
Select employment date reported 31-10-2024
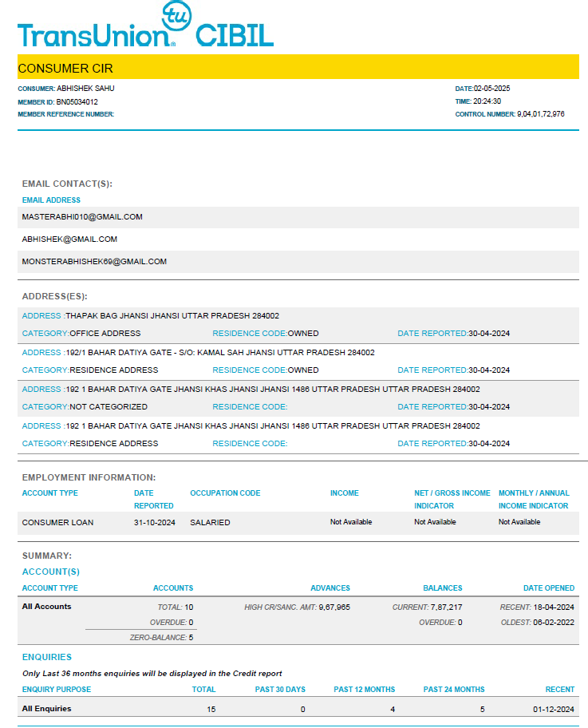pyautogui.click(x=155, y=522)
